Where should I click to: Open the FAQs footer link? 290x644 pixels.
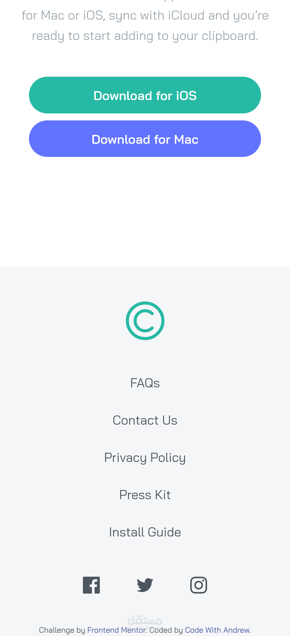pyautogui.click(x=145, y=383)
